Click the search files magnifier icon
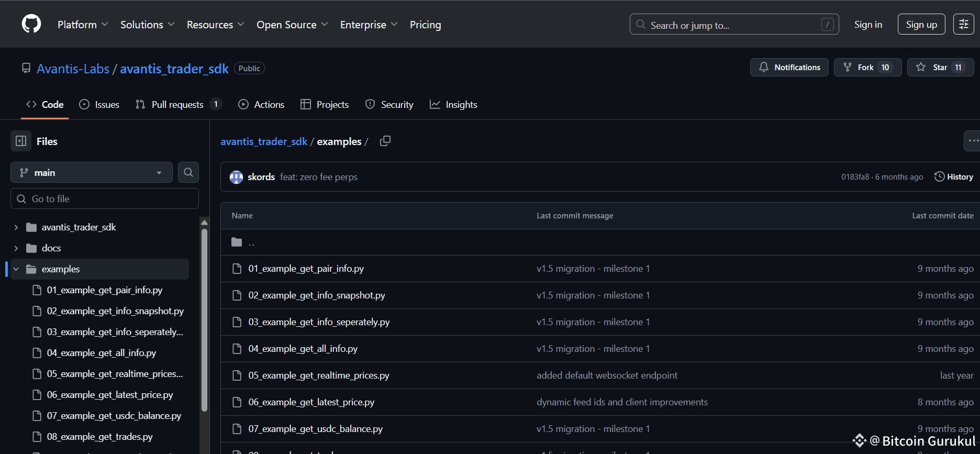Image resolution: width=980 pixels, height=454 pixels. [x=188, y=172]
